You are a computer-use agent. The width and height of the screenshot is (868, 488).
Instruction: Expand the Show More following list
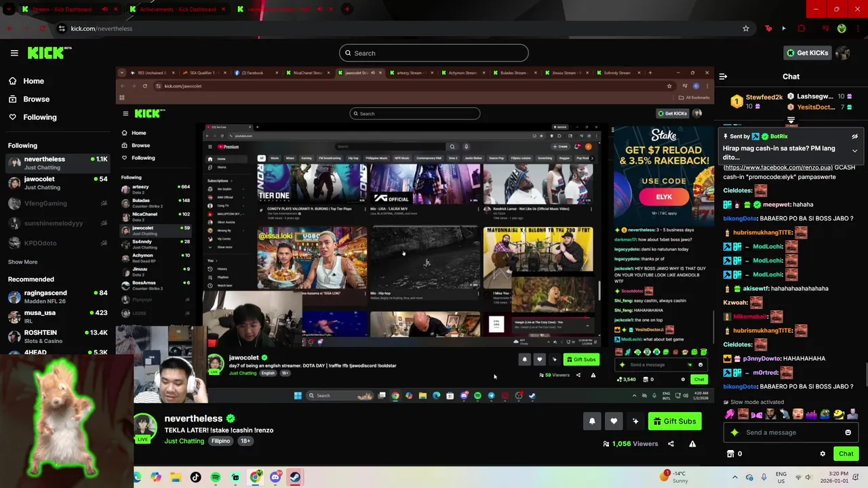coord(23,262)
